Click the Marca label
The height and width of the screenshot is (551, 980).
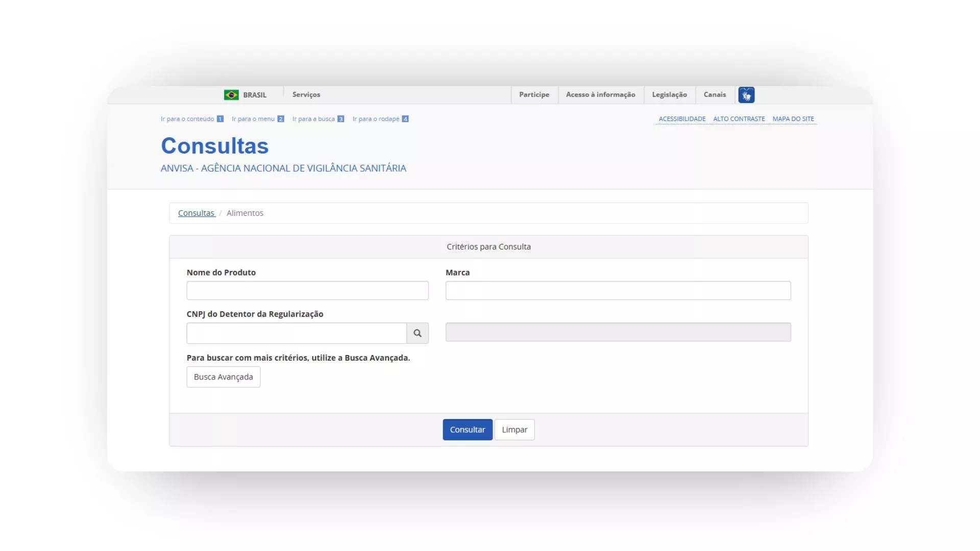tap(457, 272)
